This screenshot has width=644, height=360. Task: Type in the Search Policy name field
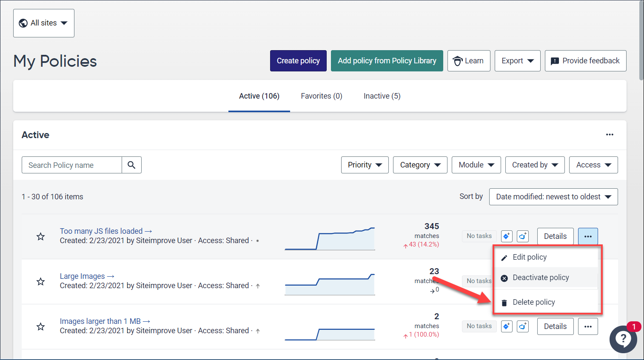[x=72, y=165]
